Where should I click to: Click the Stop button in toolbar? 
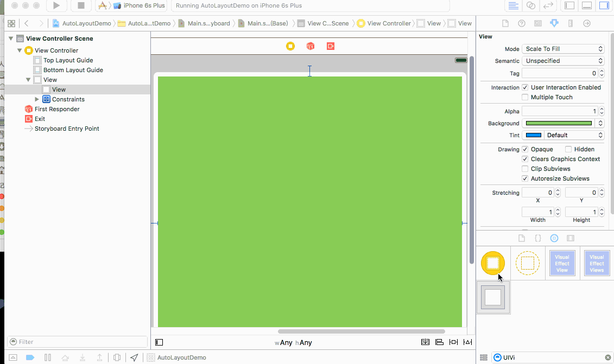81,5
